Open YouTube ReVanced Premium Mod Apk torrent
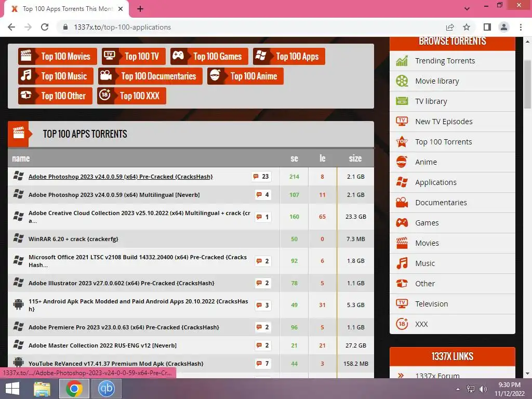Viewport: 532px width, 399px height. coord(116,364)
